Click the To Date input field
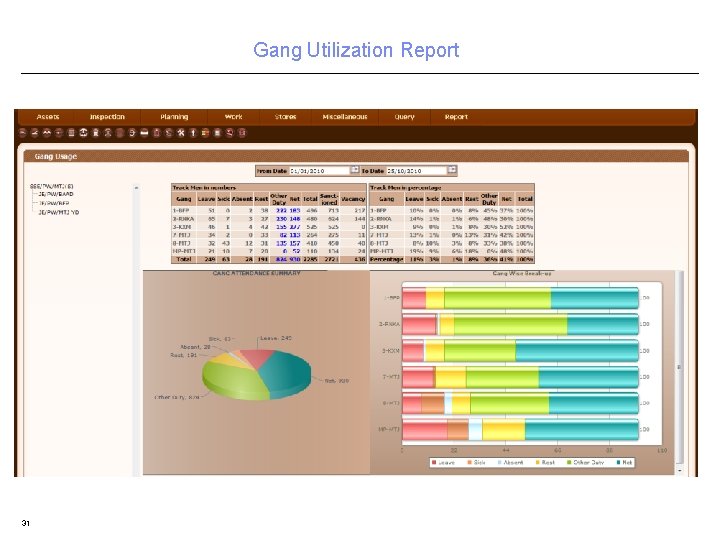This screenshot has height=540, width=720. coord(416,170)
